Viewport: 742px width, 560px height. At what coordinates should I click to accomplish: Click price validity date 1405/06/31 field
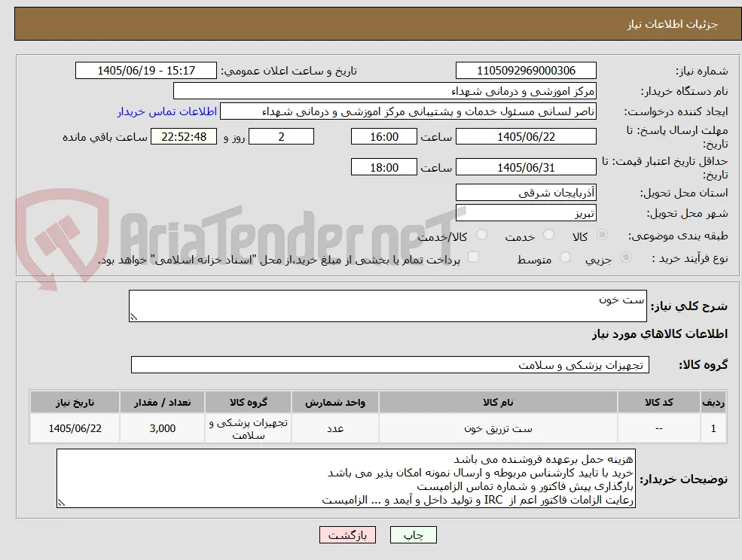526,167
